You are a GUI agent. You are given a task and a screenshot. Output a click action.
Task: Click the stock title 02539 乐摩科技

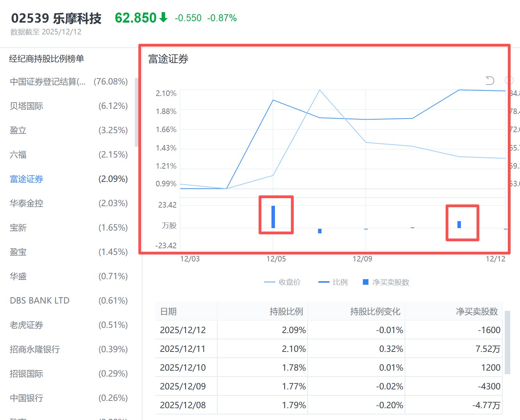coord(56,18)
